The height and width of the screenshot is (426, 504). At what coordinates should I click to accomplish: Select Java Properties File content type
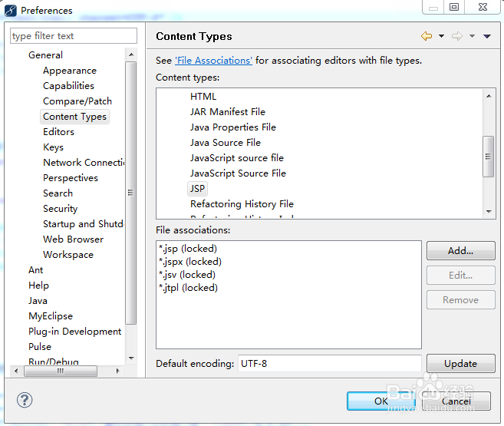pos(233,127)
